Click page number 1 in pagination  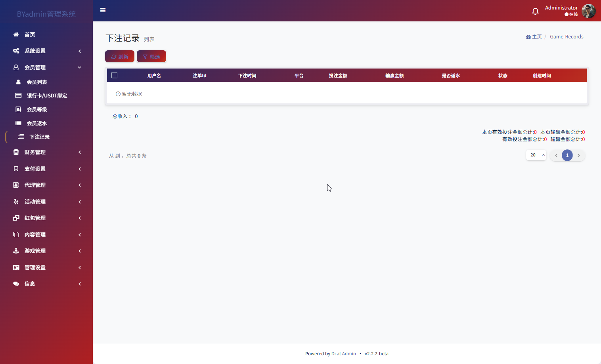[567, 155]
